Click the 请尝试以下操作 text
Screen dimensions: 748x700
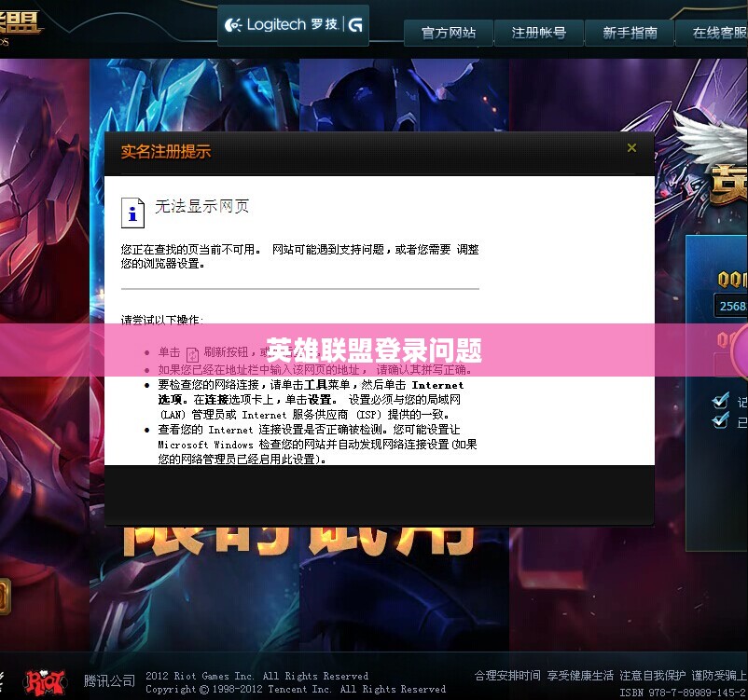point(161,320)
